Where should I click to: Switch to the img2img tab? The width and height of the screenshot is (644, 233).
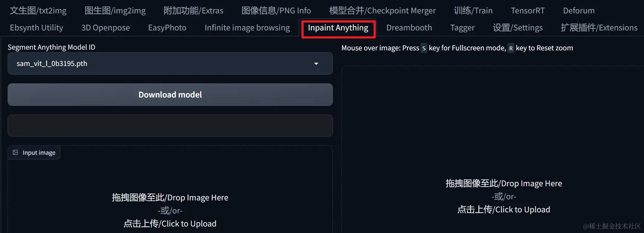tap(115, 11)
